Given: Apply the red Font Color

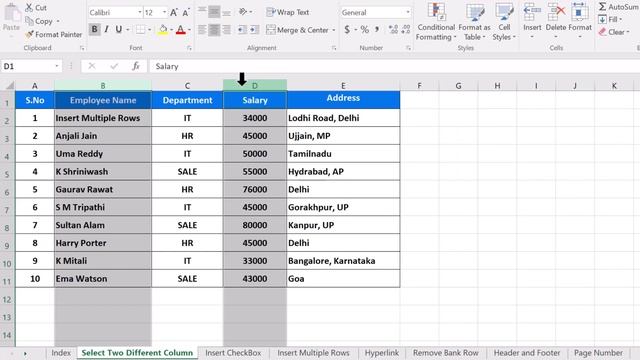Looking at the screenshot, I should 181,29.
